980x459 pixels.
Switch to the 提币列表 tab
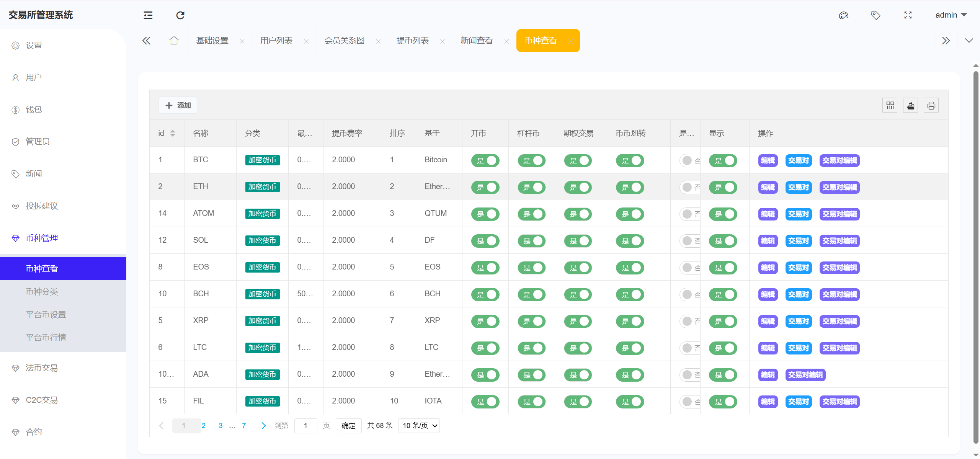click(412, 40)
